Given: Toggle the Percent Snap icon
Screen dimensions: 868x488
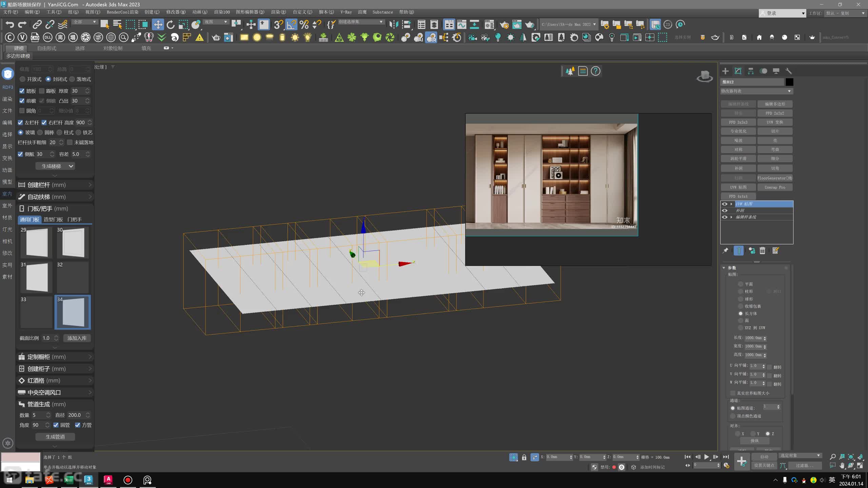Looking at the screenshot, I should pos(304,24).
